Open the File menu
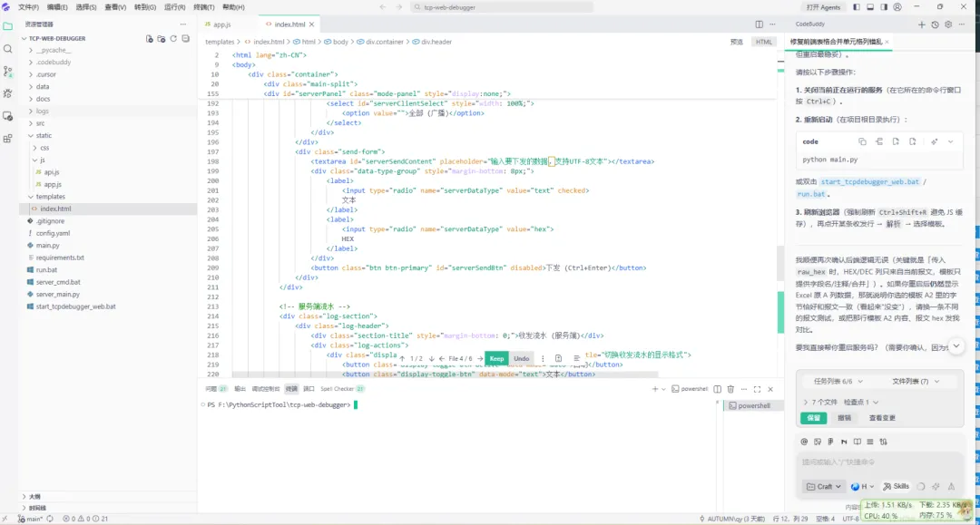The image size is (980, 525). click(28, 7)
